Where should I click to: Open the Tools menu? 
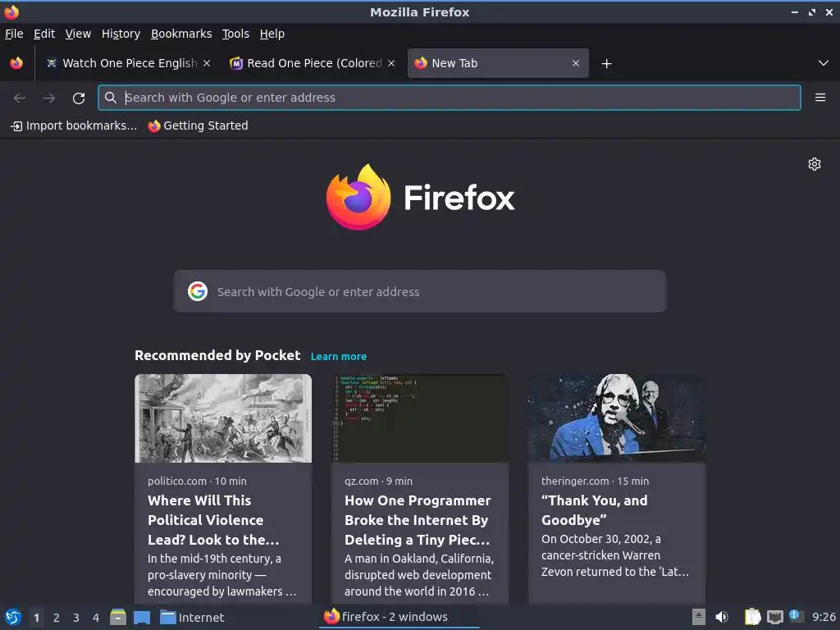pos(235,34)
